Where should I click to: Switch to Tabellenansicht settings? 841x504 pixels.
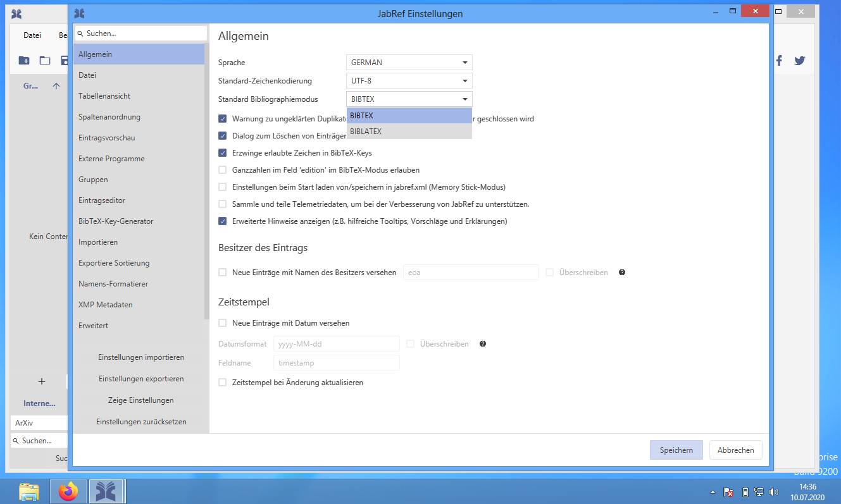pos(139,96)
